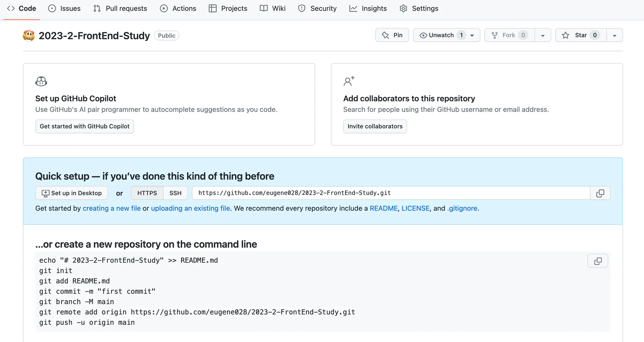Copy the repository clone URL
Image resolution: width=644 pixels, height=342 pixels.
[x=600, y=193]
